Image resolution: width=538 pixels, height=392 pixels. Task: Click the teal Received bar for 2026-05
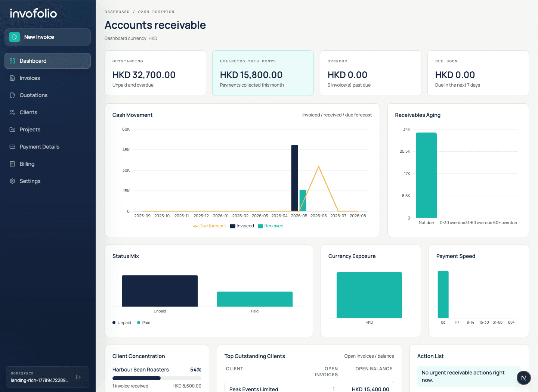303,200
